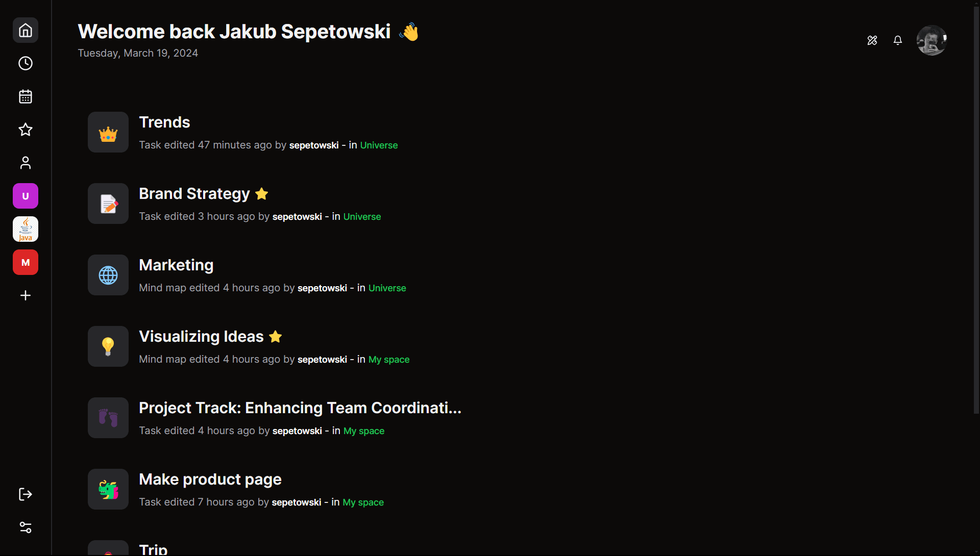Click the Add new workspace plus icon
Viewport: 980px width, 556px height.
pos(26,294)
